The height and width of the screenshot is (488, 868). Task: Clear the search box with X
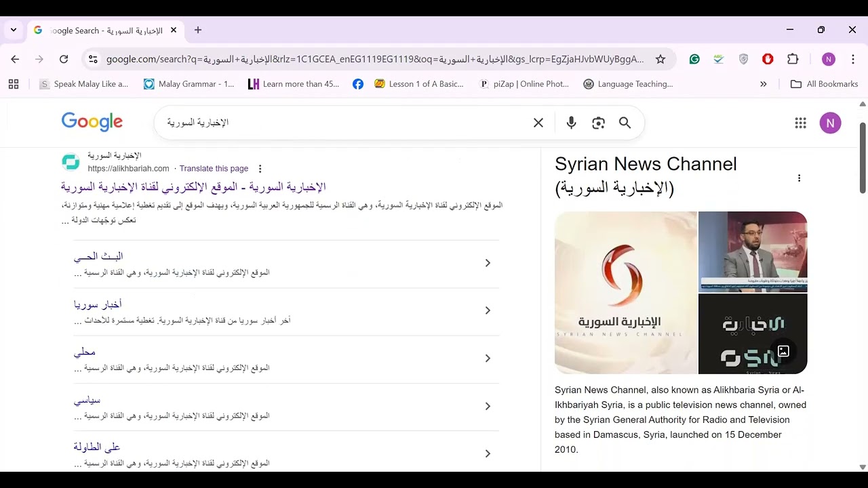538,123
